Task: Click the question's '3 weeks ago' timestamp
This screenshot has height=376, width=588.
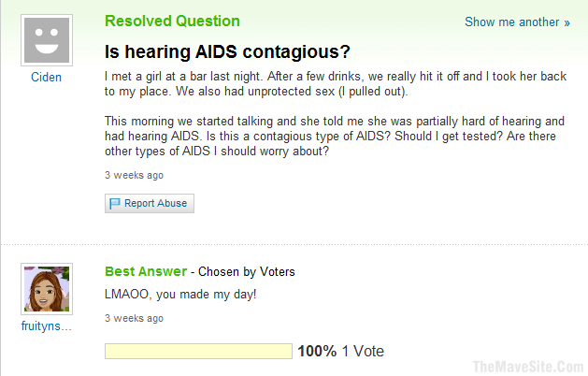Action: click(134, 174)
